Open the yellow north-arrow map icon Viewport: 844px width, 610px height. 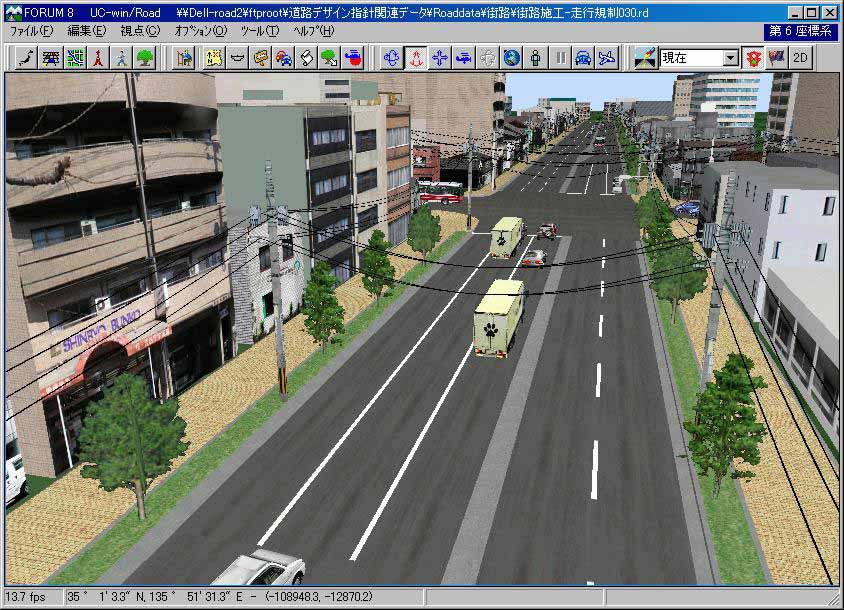[x=214, y=58]
